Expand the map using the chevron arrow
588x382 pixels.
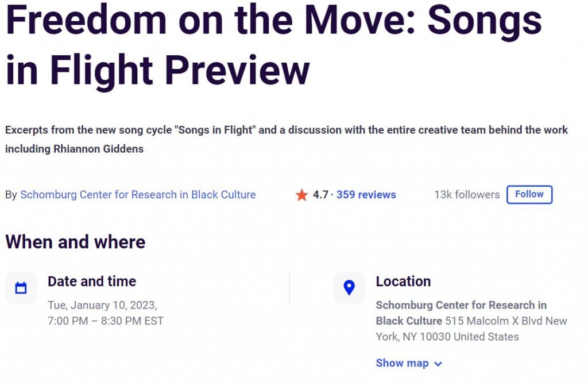point(438,364)
